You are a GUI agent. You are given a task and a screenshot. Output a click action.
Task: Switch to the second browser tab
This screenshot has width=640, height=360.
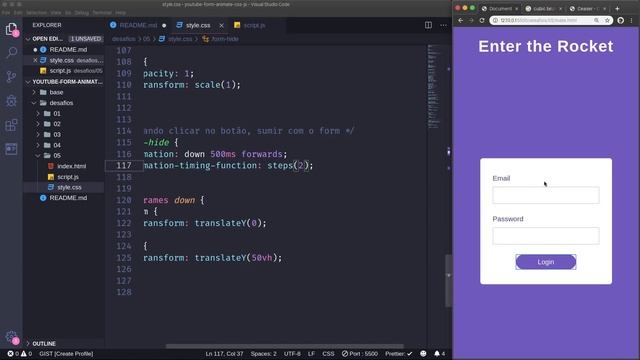pyautogui.click(x=543, y=8)
